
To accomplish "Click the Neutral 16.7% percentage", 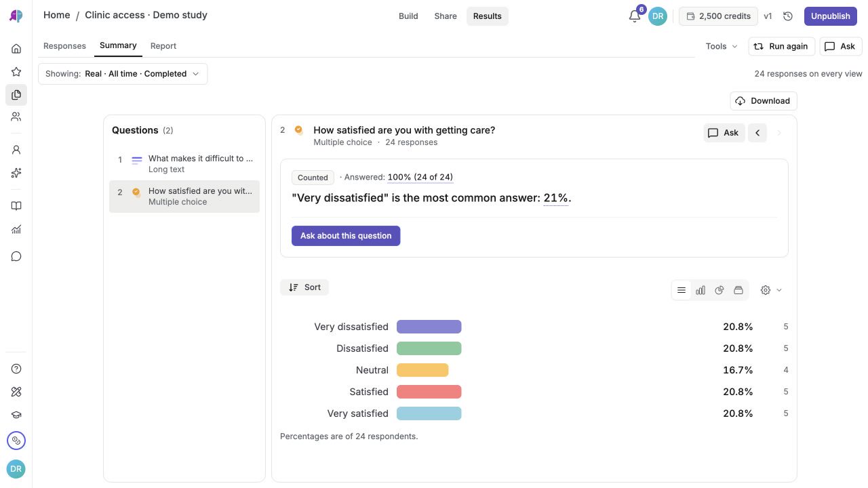I will tap(738, 370).
